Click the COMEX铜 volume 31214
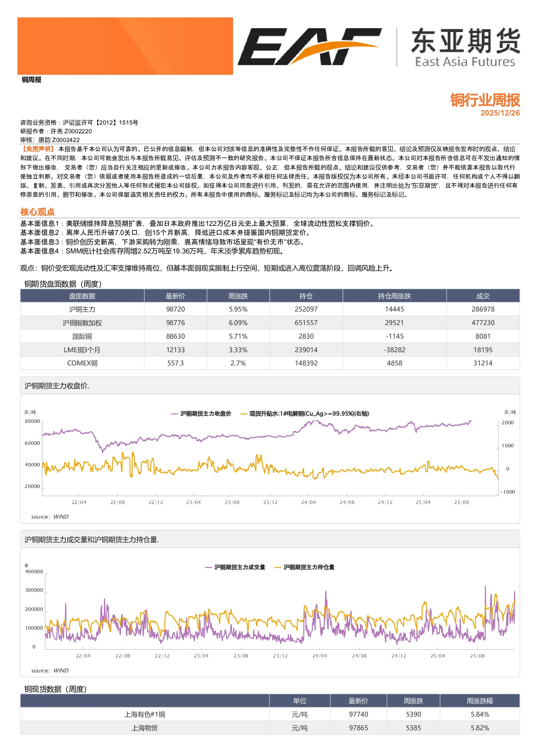 483,363
